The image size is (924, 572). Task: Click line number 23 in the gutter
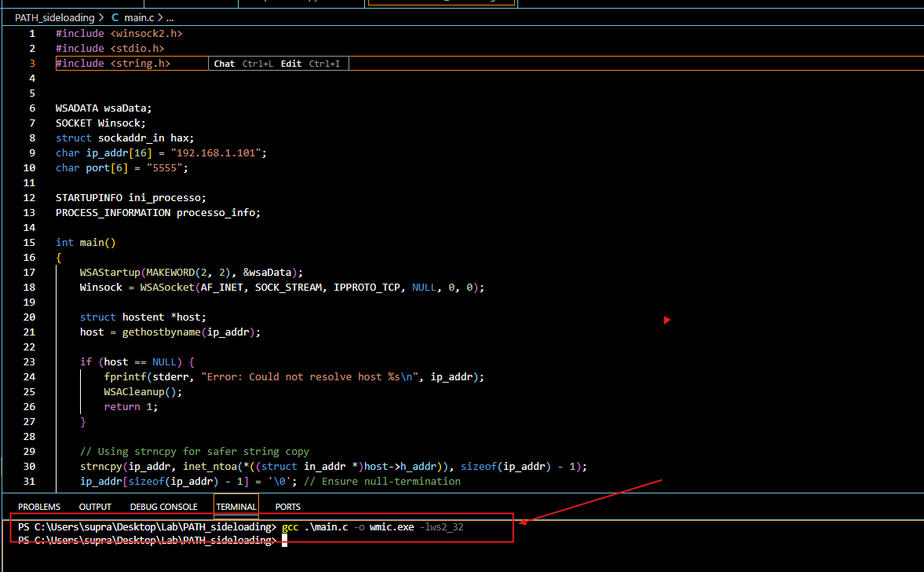31,362
